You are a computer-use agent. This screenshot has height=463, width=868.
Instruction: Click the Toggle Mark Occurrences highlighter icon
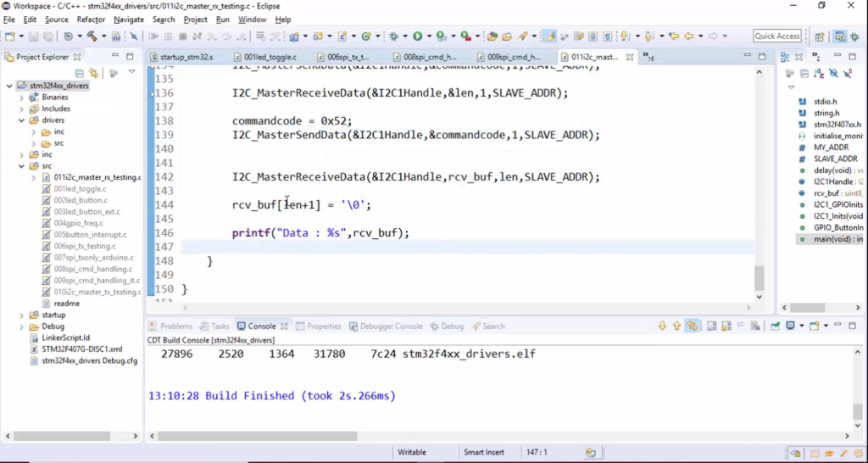(x=549, y=36)
